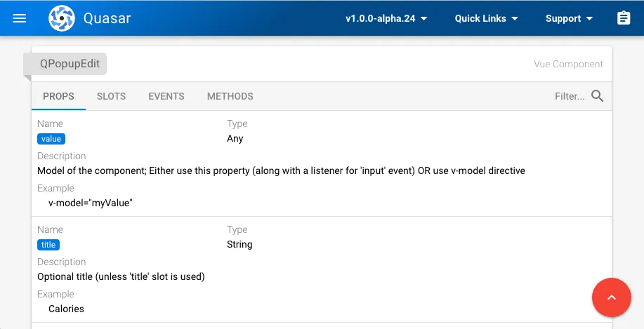Image resolution: width=644 pixels, height=329 pixels.
Task: Click the Calories example text
Action: (66, 309)
